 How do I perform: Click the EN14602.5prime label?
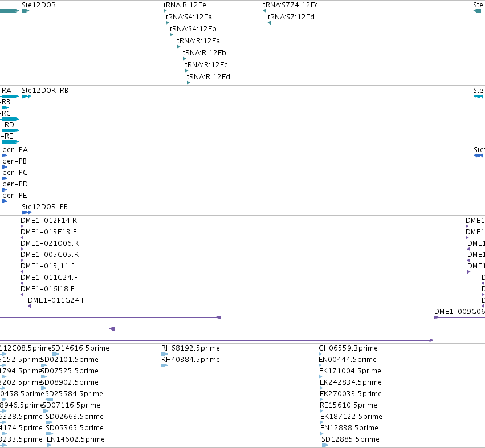76,439
